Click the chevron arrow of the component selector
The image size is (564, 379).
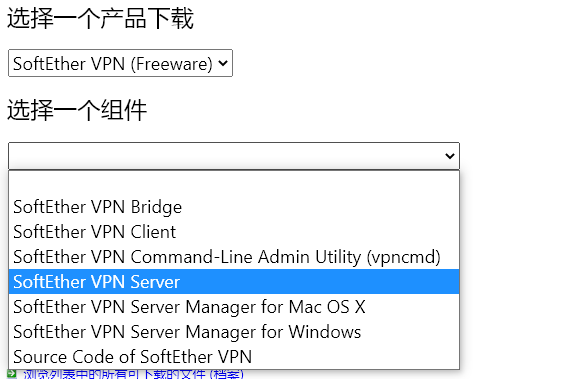pos(450,156)
